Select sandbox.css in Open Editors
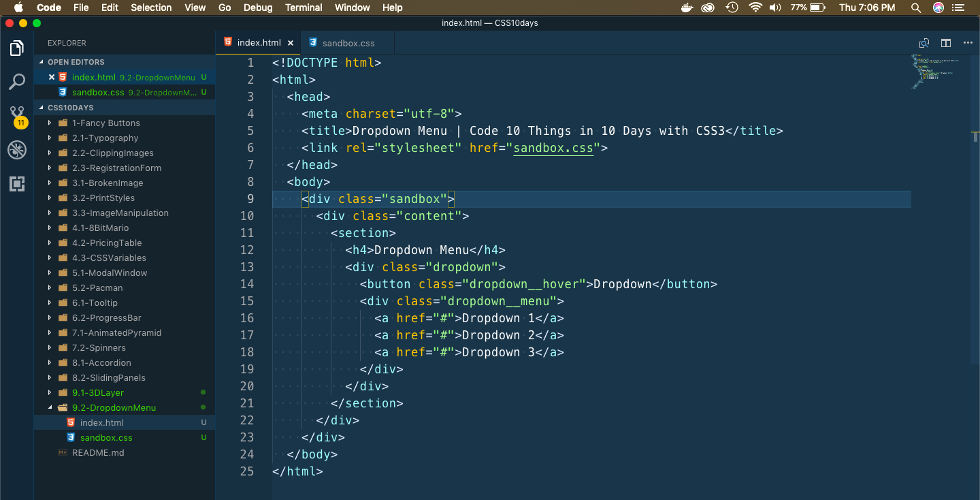This screenshot has width=980, height=500. (125, 92)
